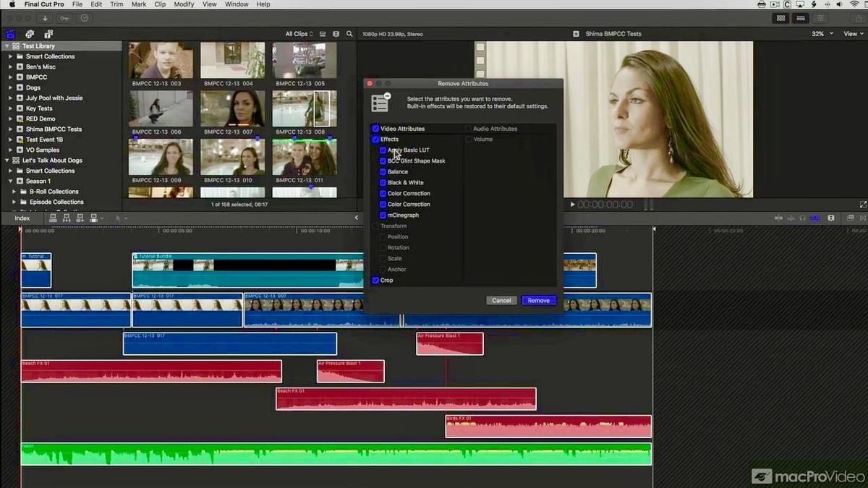Uncheck Apply Basic LUT effect checkbox
Image resolution: width=868 pixels, height=488 pixels.
coord(383,150)
